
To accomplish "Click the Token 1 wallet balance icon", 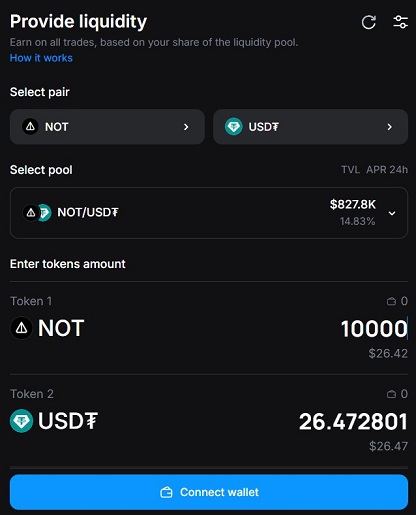I will pos(391,301).
